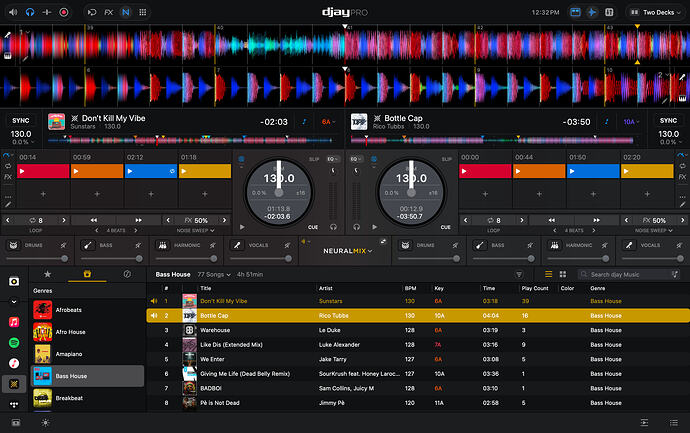Open the Two Decks layout dropdown
The height and width of the screenshot is (433, 690).
(656, 12)
